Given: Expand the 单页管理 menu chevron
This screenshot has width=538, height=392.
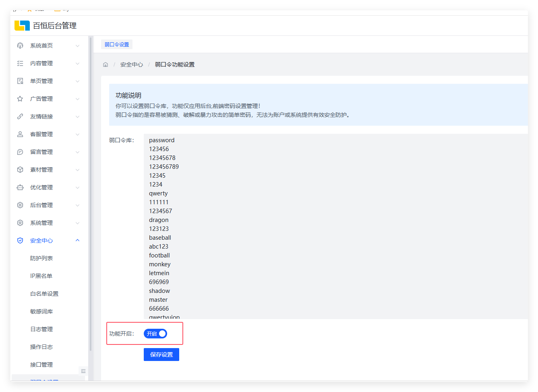Looking at the screenshot, I should point(78,81).
